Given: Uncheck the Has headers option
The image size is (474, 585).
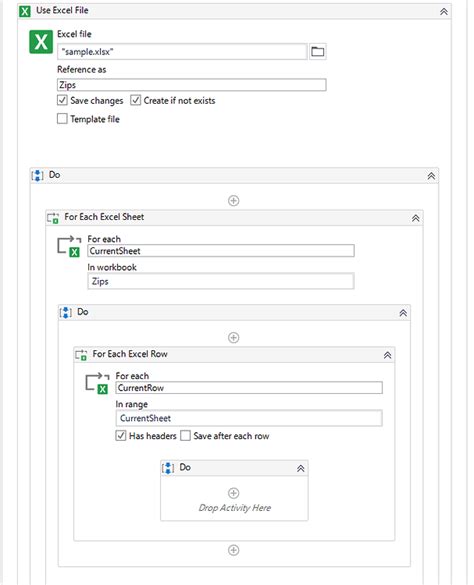Looking at the screenshot, I should pos(121,436).
